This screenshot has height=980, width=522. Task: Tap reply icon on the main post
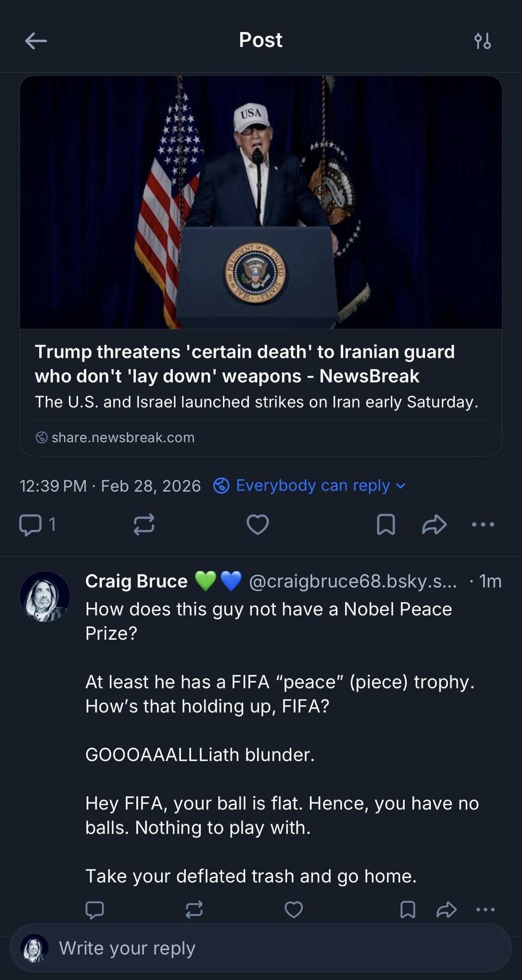point(30,525)
